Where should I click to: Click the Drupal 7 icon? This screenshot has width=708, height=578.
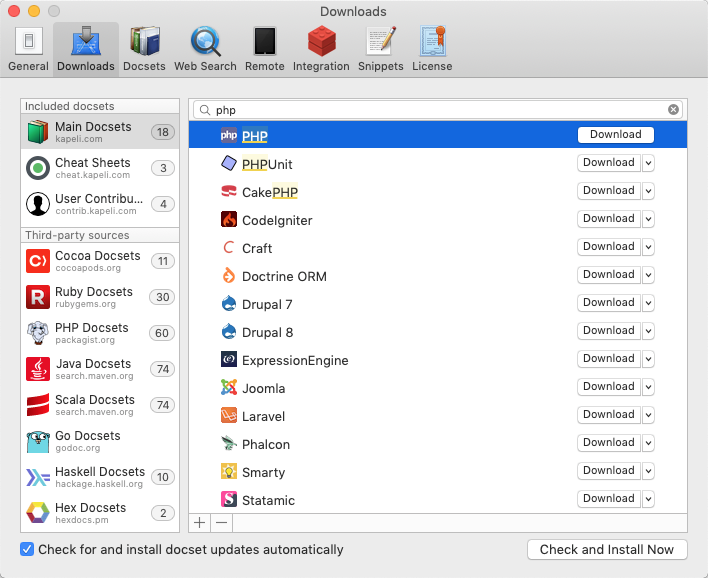pyautogui.click(x=229, y=303)
